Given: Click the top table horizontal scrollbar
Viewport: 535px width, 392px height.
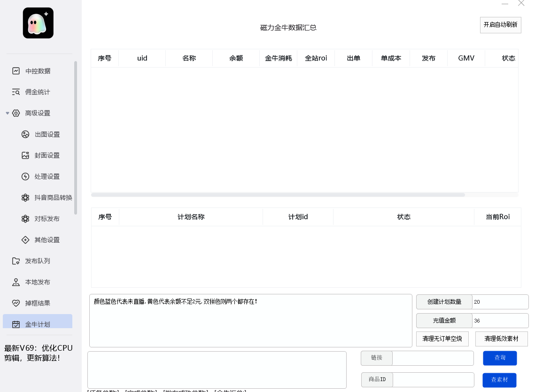Looking at the screenshot, I should pos(278,195).
